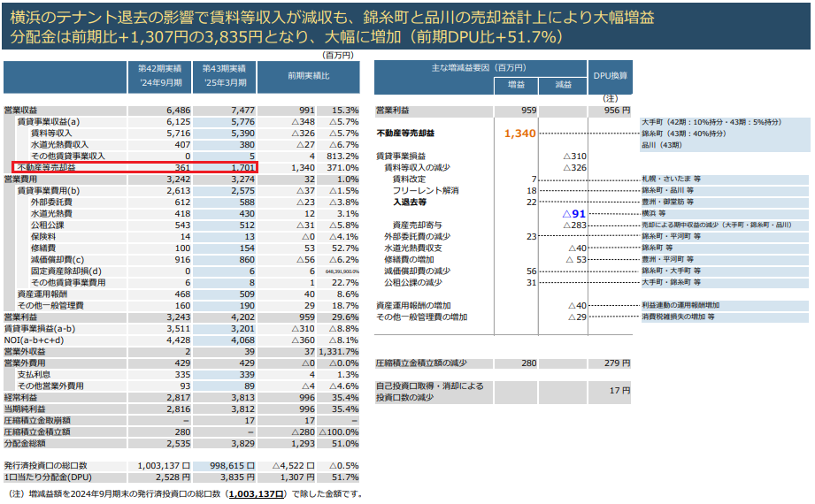This screenshot has width=815, height=504.
Task: Select the 減価償却費(c) row label
Action: (x=58, y=259)
